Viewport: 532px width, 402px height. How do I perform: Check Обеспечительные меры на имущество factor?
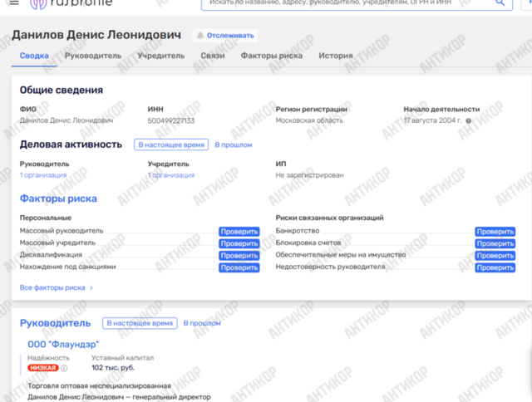(495, 256)
